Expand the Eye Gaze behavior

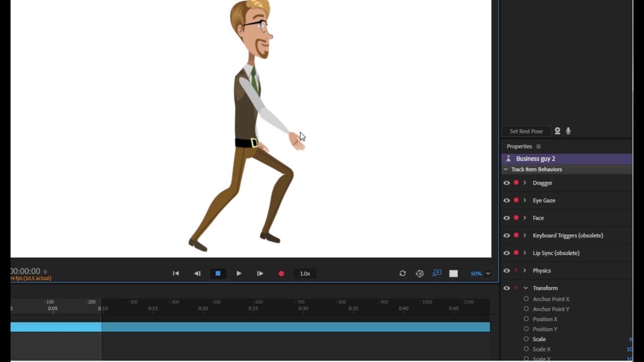[x=525, y=201]
